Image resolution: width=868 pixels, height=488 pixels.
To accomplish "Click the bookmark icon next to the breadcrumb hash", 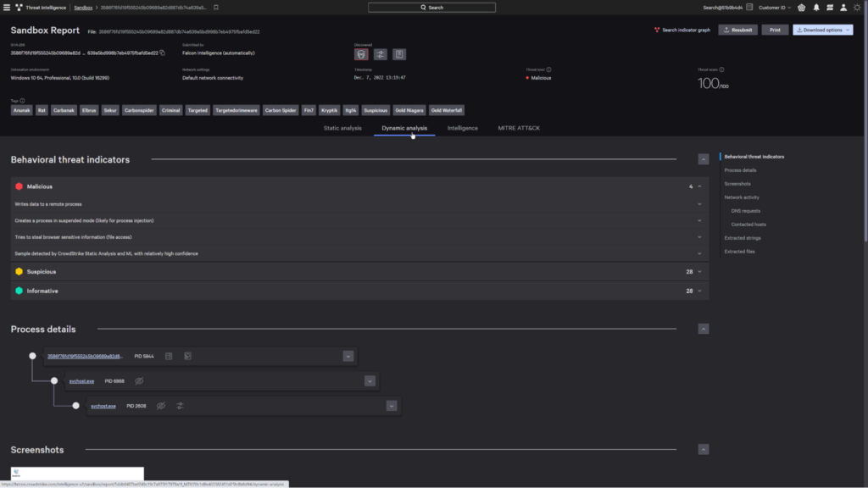I will (214, 7).
